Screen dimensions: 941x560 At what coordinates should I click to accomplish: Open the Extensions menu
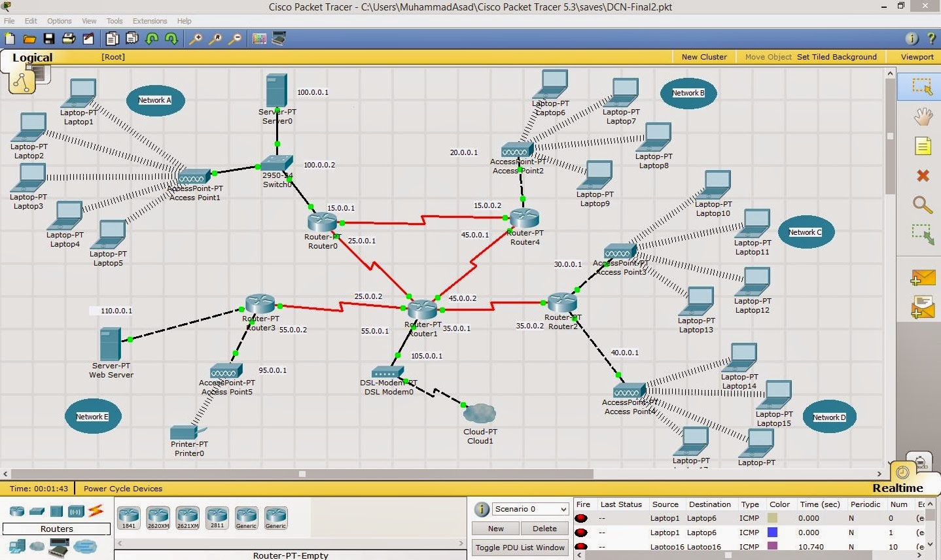[149, 20]
